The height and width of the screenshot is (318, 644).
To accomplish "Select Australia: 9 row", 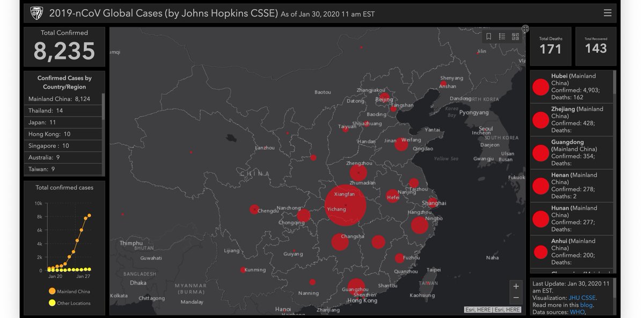I will [64, 158].
